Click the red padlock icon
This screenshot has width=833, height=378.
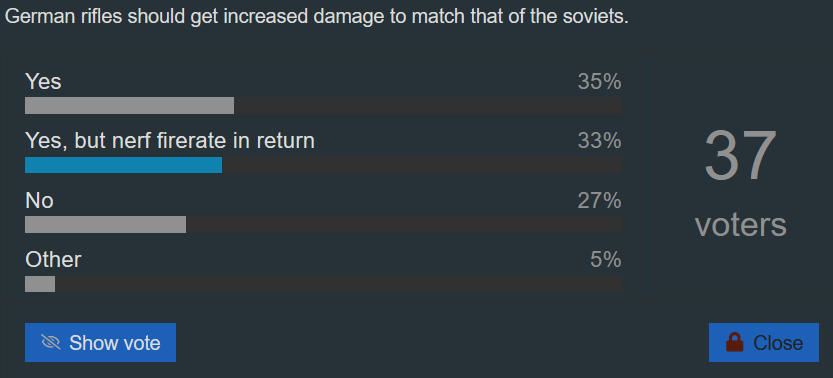pyautogui.click(x=734, y=342)
